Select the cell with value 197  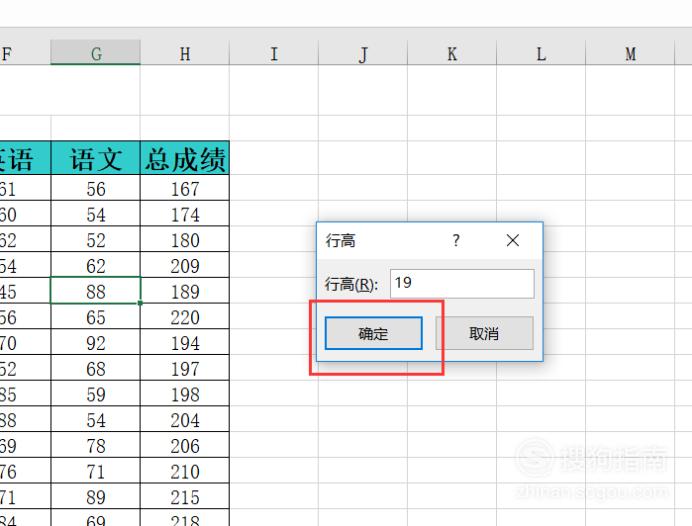coord(185,368)
